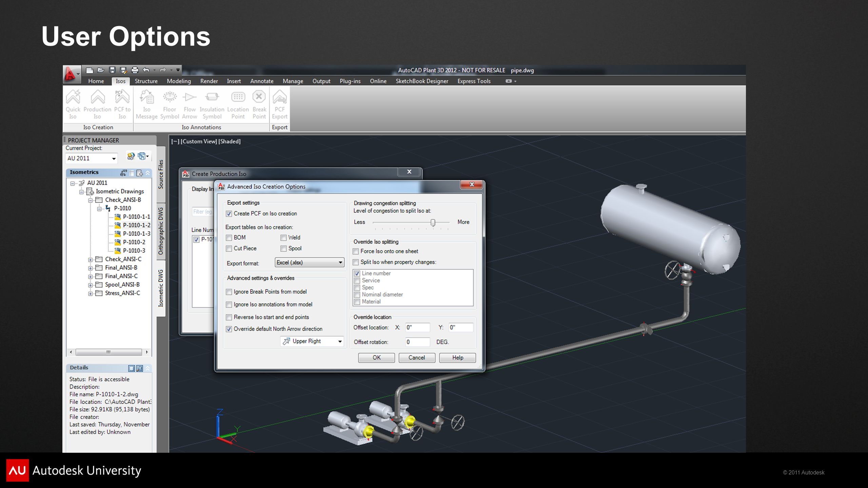
Task: Click the New file quick access icon
Action: pos(90,70)
